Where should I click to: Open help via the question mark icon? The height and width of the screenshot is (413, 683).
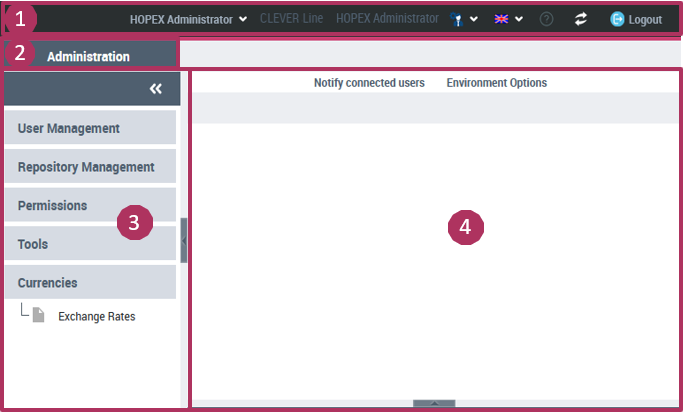547,19
